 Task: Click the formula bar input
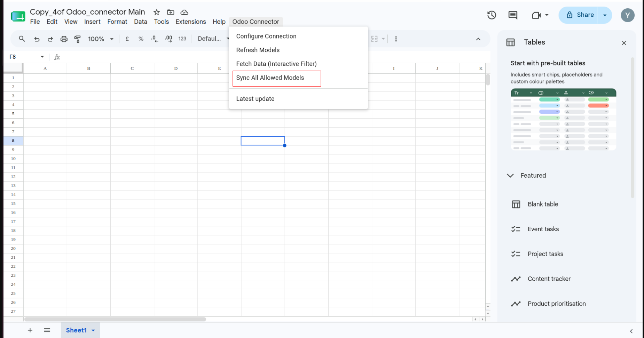coord(275,57)
